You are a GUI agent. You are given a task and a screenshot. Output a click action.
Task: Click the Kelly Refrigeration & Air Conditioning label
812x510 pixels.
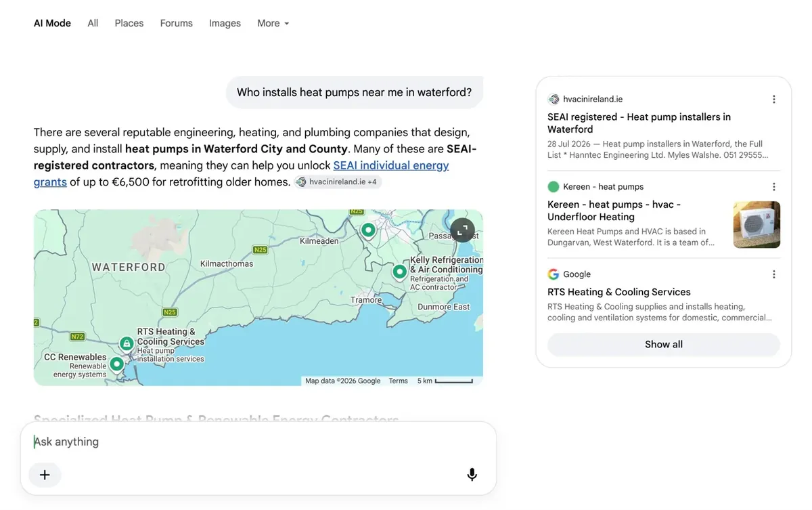tap(447, 265)
